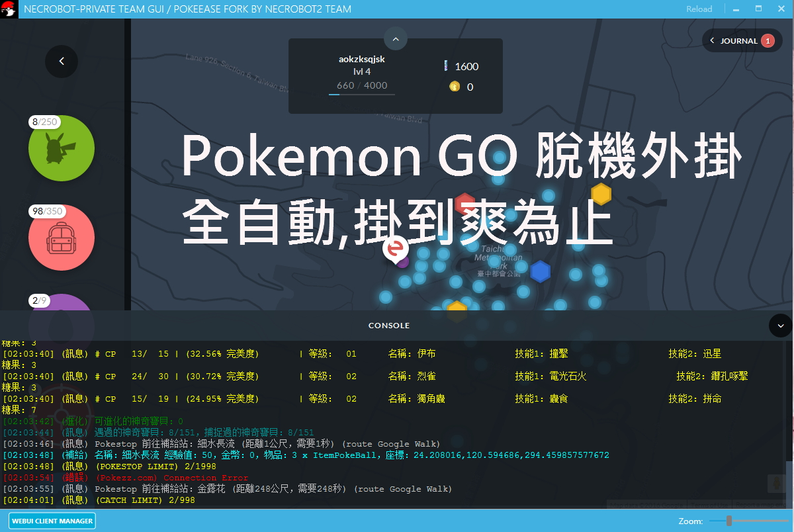Click the log line for 金露花 Pokestop
The image size is (794, 532).
(227, 489)
